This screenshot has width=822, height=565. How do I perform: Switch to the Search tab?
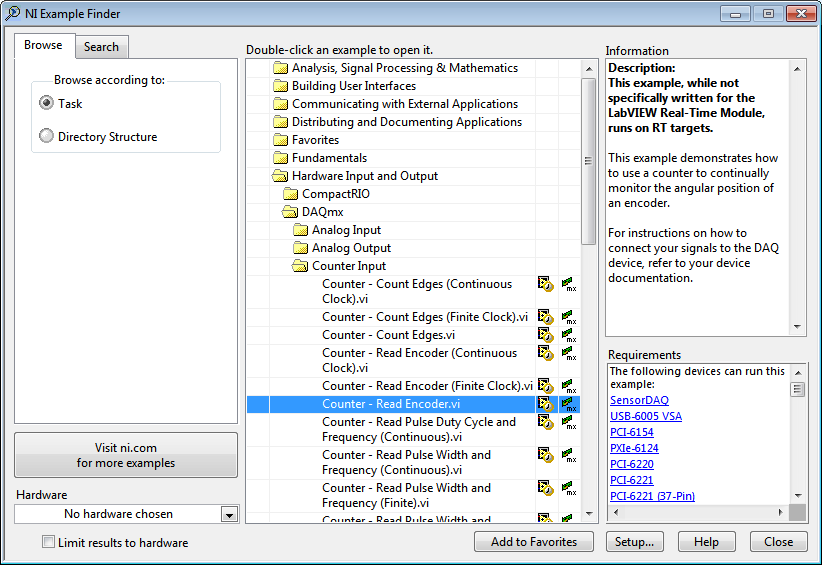pyautogui.click(x=101, y=47)
